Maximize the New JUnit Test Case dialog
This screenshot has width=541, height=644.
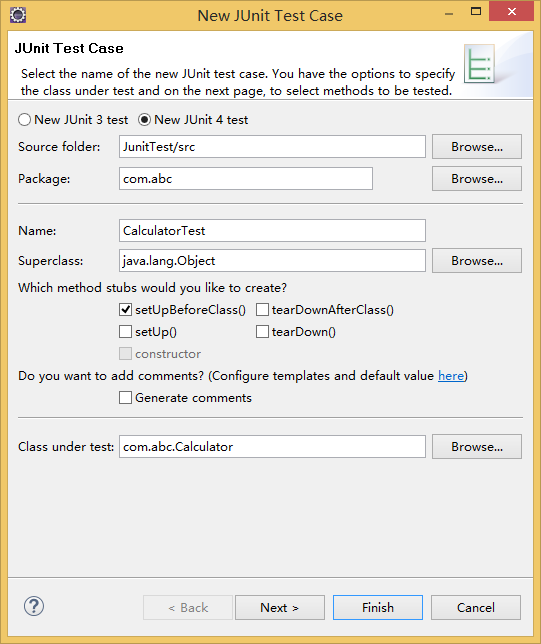coord(476,12)
